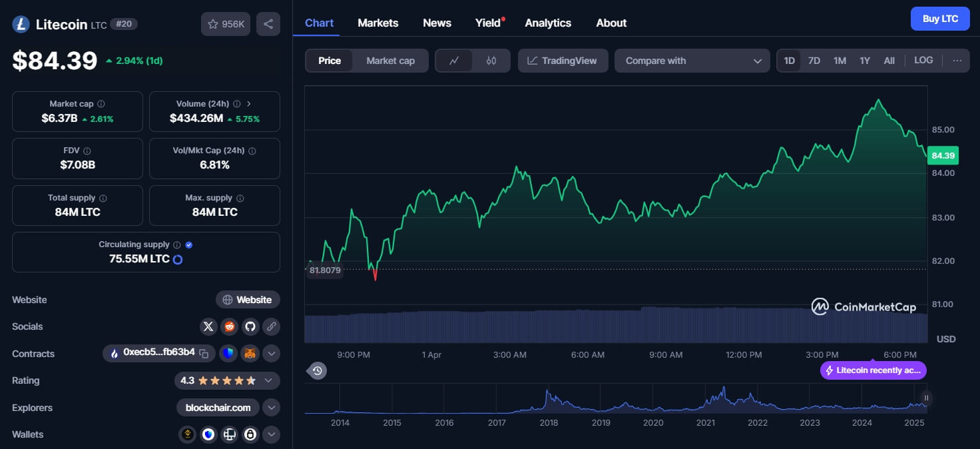Click the chart history clock icon
This screenshot has width=980, height=449.
point(318,371)
